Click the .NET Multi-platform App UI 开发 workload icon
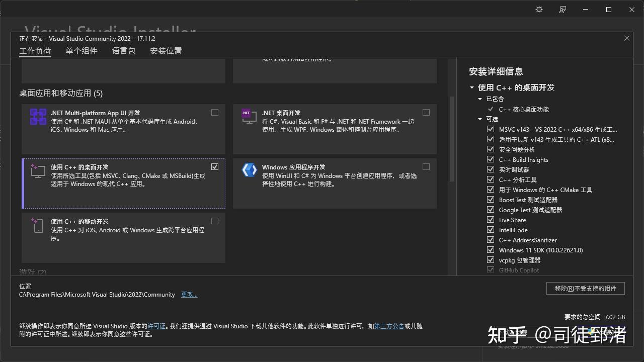The width and height of the screenshot is (644, 362). click(x=38, y=117)
